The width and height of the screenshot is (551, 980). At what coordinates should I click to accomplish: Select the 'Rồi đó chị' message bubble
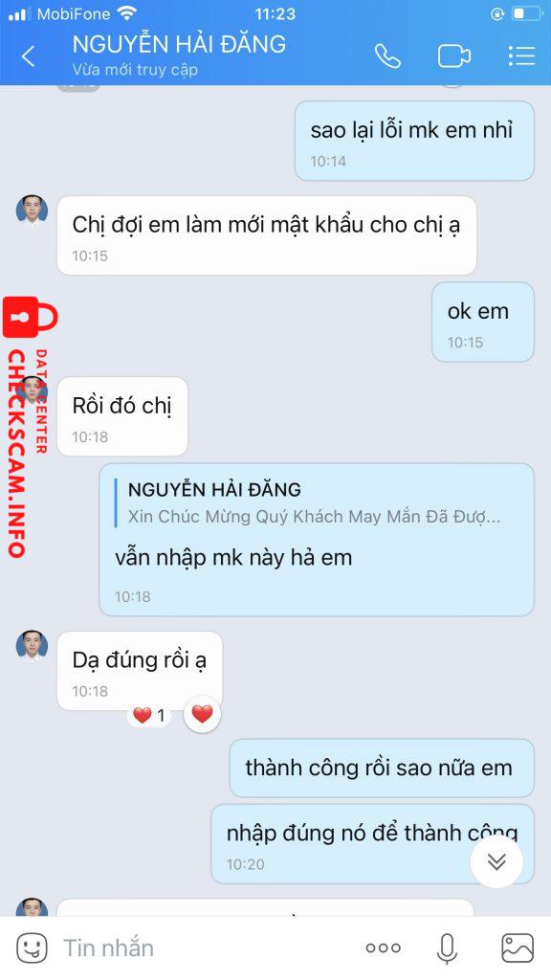pos(122,416)
